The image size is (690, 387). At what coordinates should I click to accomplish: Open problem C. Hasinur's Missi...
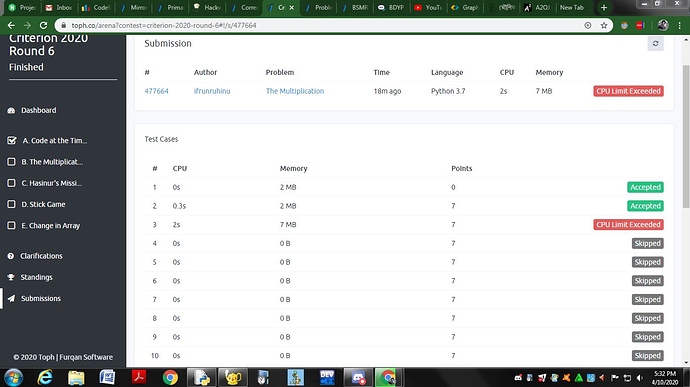click(51, 183)
